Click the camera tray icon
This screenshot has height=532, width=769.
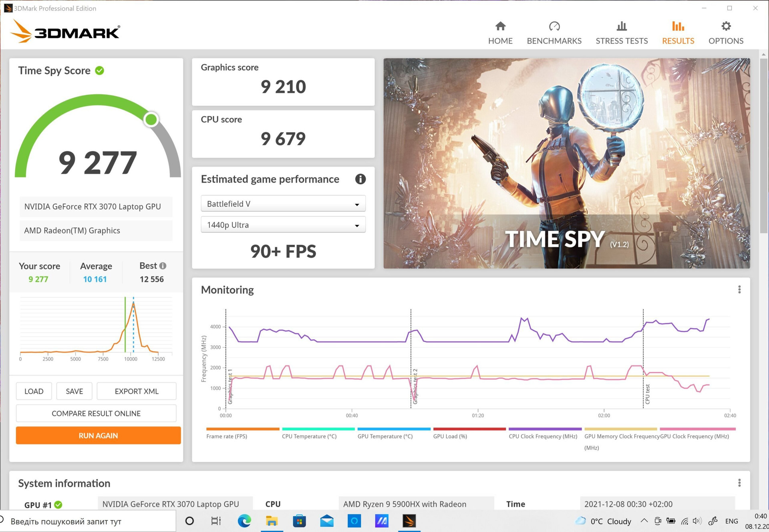tap(658, 521)
